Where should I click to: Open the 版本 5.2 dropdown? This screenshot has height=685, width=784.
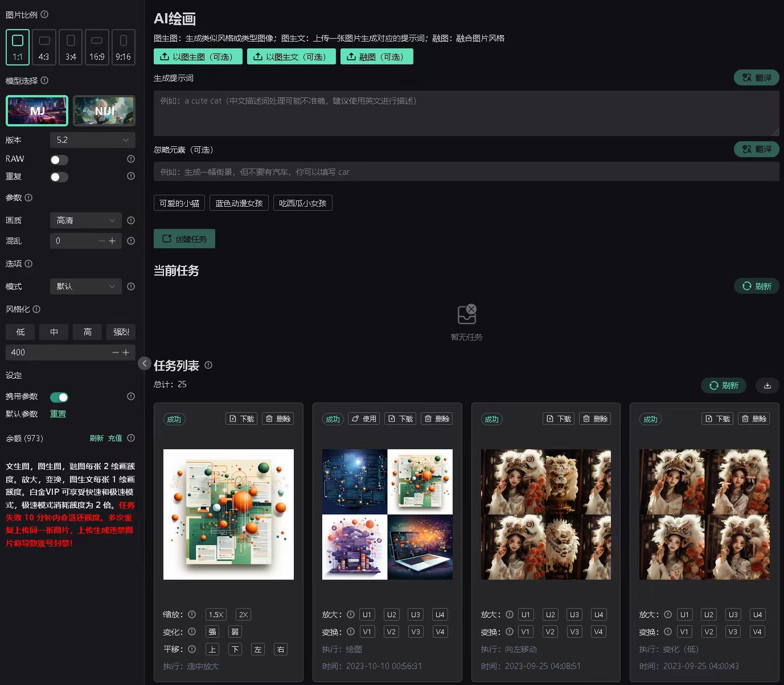pos(93,140)
